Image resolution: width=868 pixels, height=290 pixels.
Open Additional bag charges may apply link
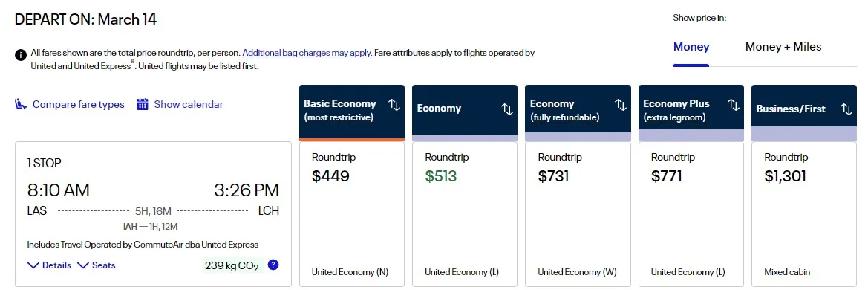pyautogui.click(x=307, y=54)
